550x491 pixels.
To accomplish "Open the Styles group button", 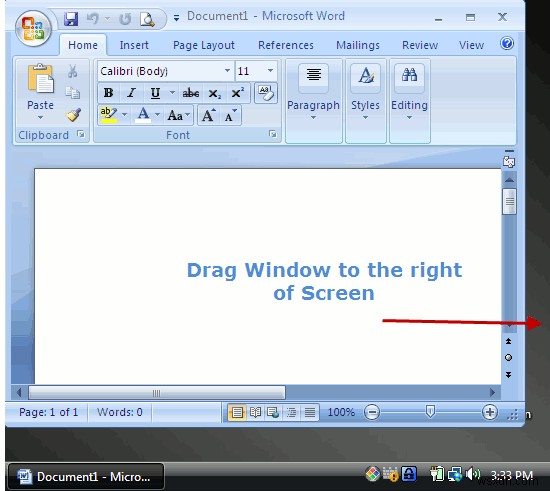I will point(365,101).
